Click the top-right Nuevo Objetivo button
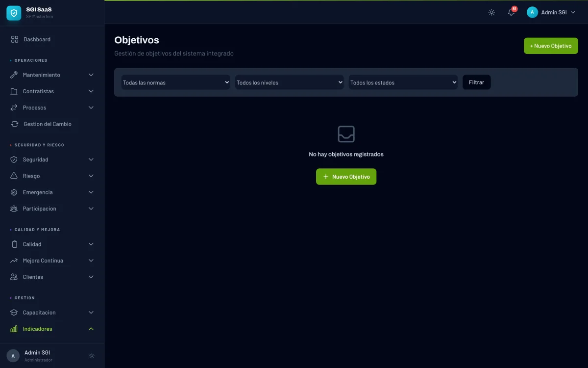Screen dimensions: 588x368 point(551,46)
